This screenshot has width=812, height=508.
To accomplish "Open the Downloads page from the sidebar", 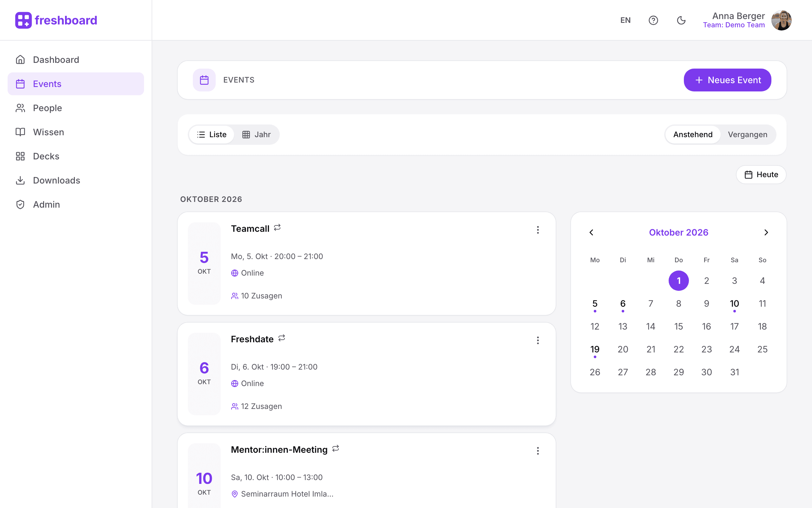I will 76,180.
